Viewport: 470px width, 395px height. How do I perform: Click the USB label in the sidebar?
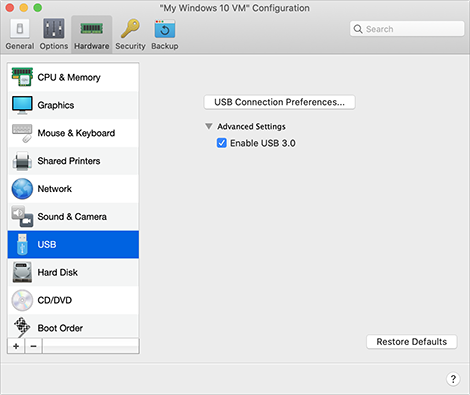(47, 245)
